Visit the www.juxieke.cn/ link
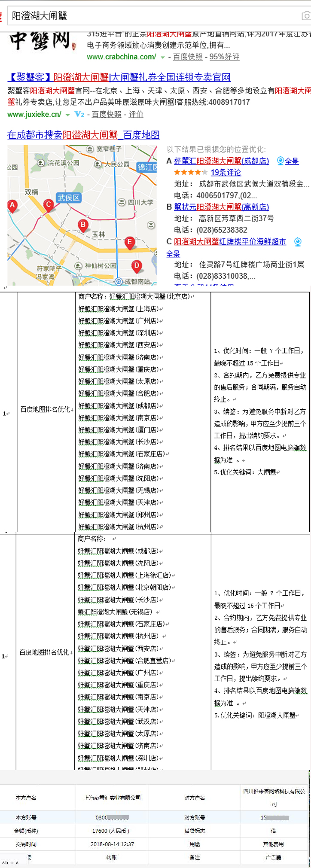Image resolution: width=311 pixels, height=868 pixels. click(x=34, y=114)
